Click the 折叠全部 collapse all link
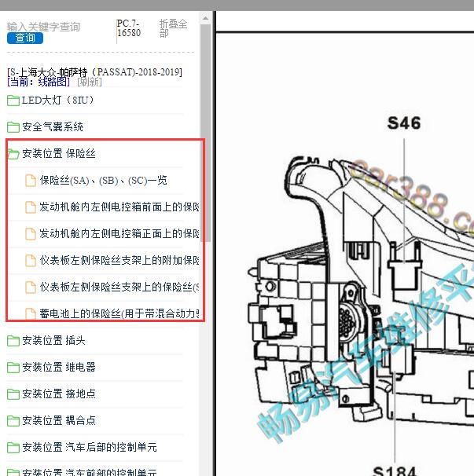 [173, 28]
